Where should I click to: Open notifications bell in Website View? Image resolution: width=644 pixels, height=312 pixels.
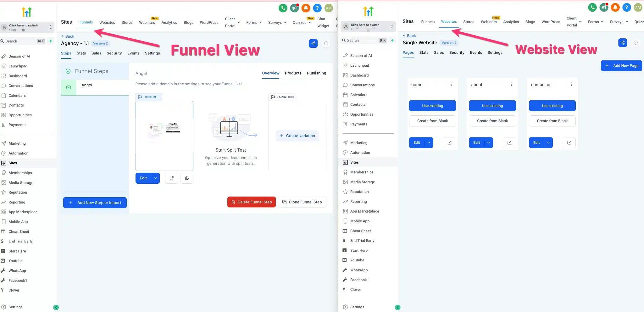pyautogui.click(x=615, y=7)
